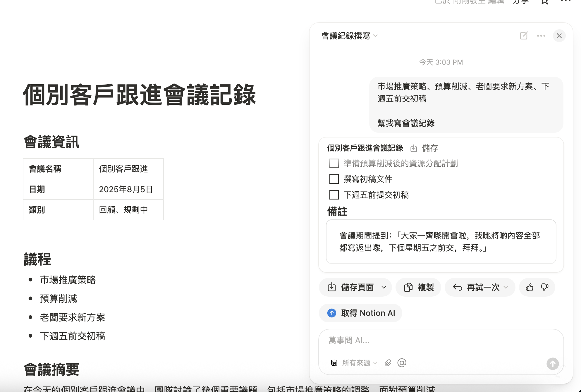Viewport: 581px width, 392px height.
Task: Click the thumbs up feedback icon
Action: coord(529,287)
